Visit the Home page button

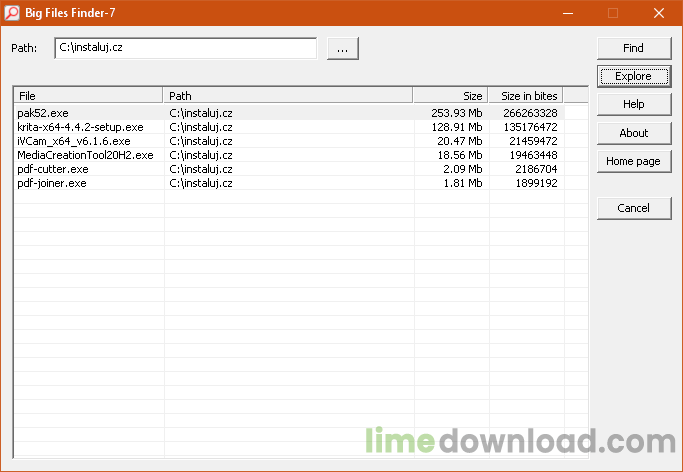[x=632, y=161]
